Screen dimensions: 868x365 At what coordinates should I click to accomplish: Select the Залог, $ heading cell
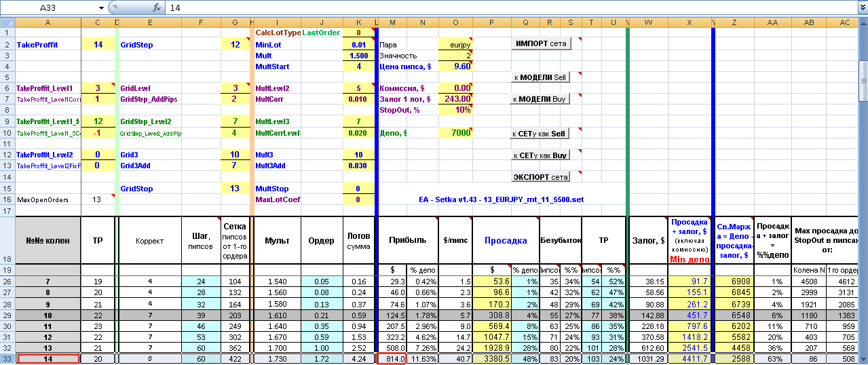[649, 240]
